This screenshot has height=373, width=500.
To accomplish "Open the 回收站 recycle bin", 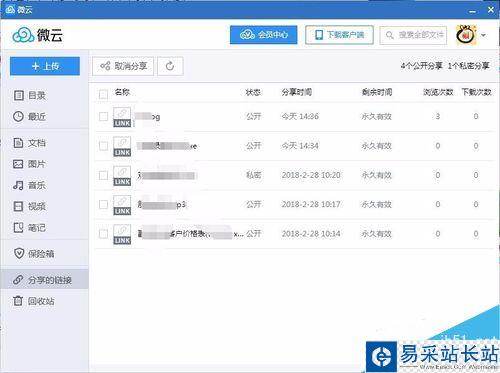I will [x=34, y=301].
